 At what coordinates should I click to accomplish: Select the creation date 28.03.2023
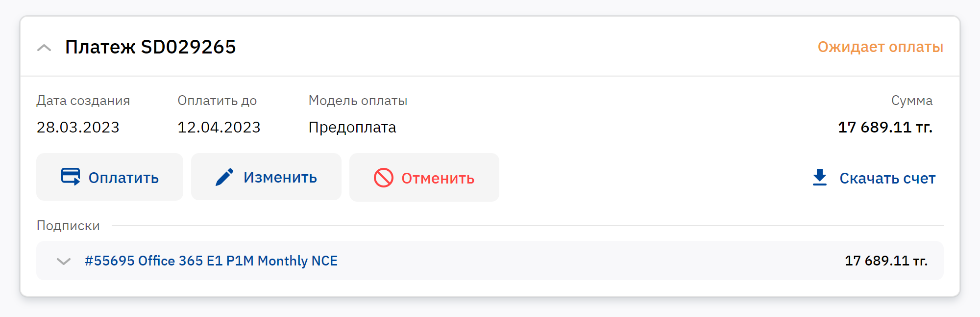pyautogui.click(x=78, y=128)
